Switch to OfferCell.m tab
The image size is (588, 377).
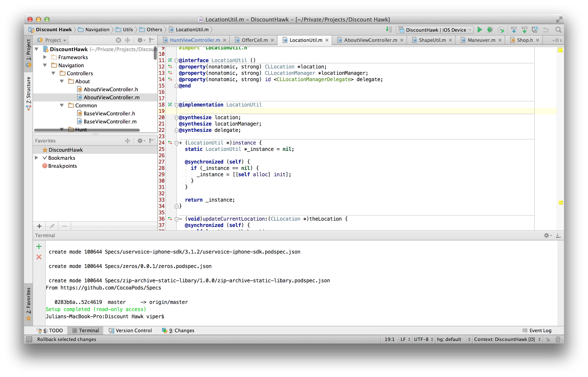[255, 40]
